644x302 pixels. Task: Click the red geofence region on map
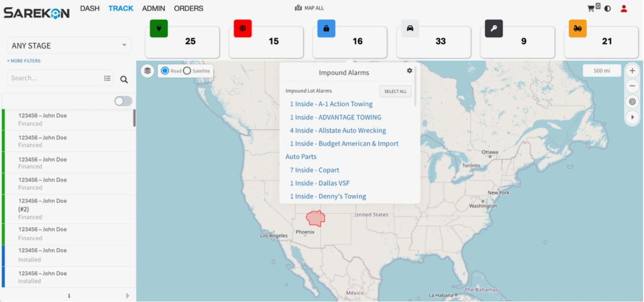tap(315, 218)
